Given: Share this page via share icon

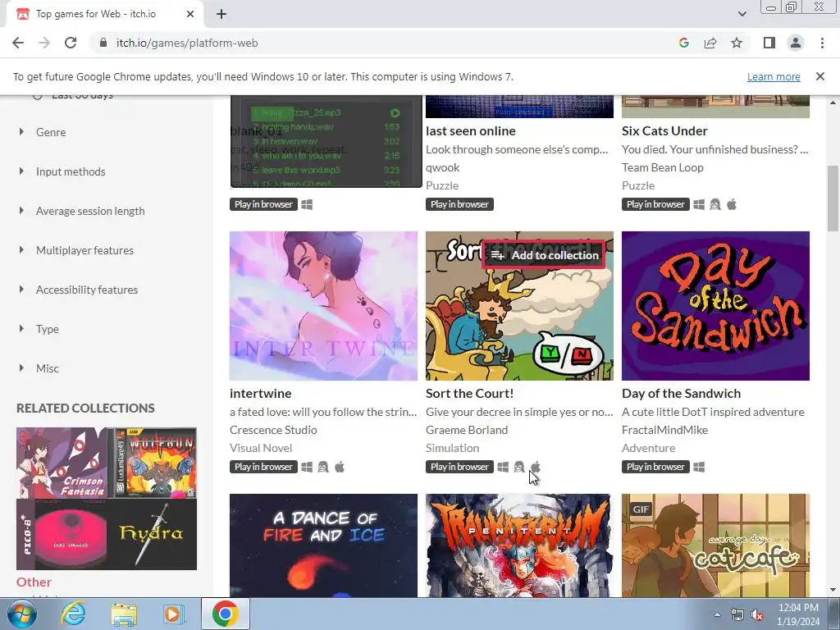Looking at the screenshot, I should pyautogui.click(x=710, y=43).
